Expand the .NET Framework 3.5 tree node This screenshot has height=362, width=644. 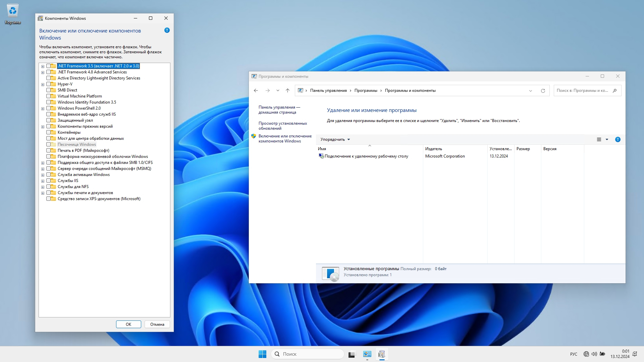tap(43, 66)
